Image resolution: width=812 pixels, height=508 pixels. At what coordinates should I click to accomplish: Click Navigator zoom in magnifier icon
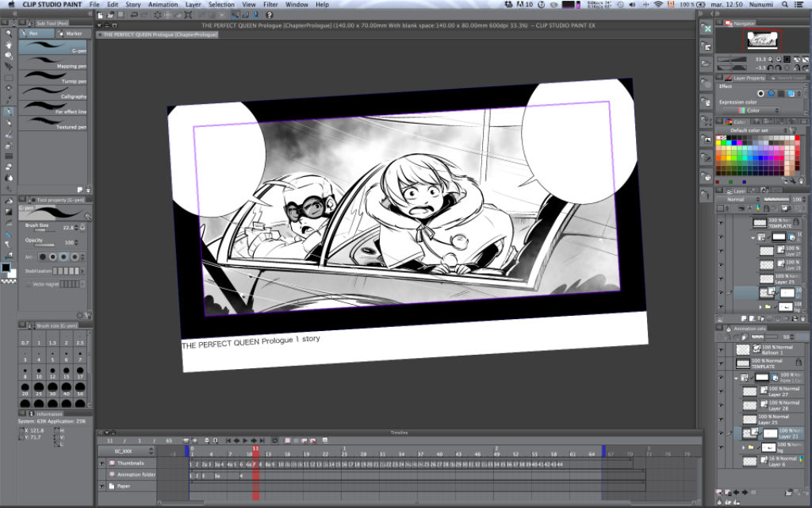[779, 60]
